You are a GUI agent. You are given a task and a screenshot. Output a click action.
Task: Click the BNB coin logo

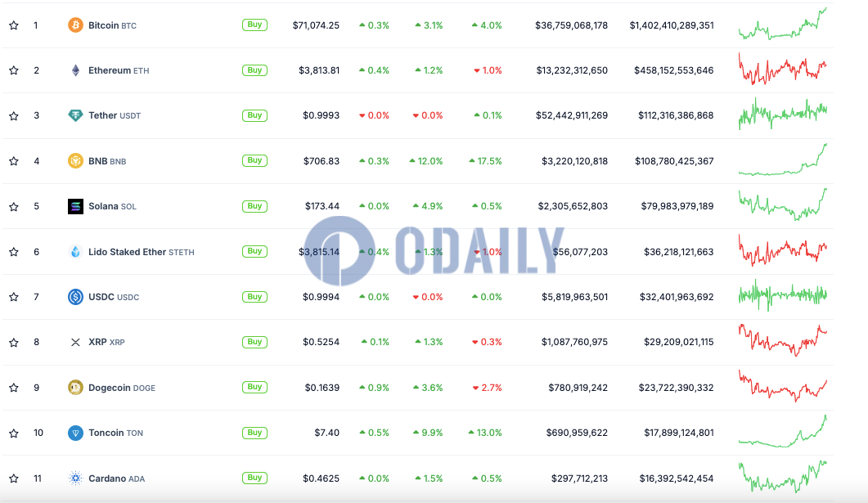point(75,161)
